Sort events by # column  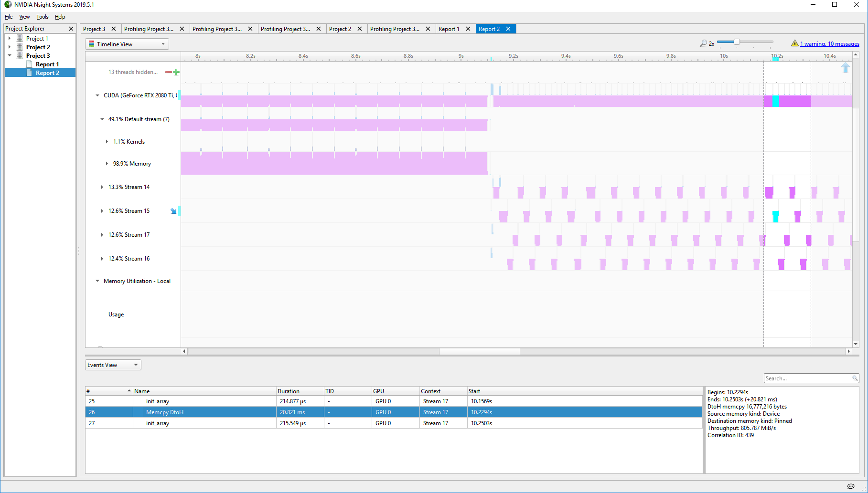(109, 391)
